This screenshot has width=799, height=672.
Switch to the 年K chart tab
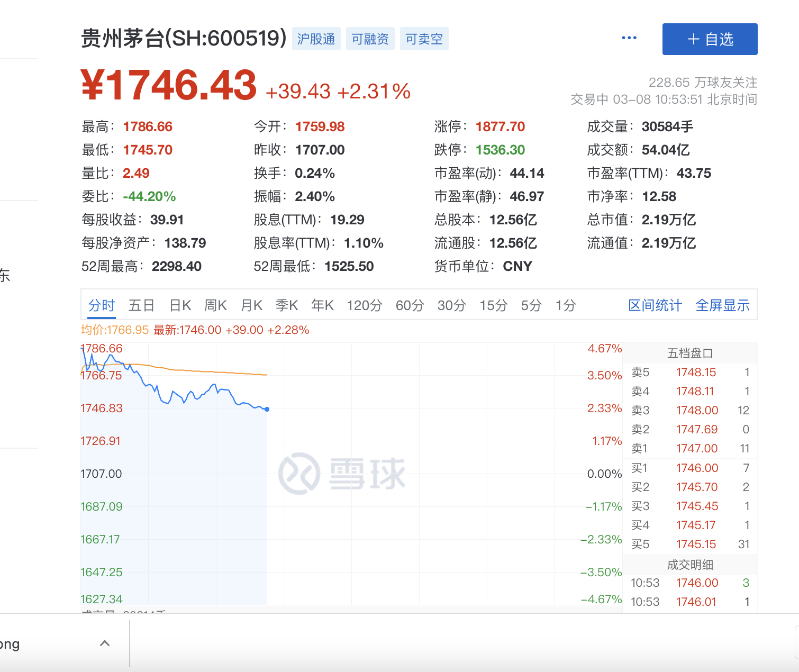pos(322,305)
